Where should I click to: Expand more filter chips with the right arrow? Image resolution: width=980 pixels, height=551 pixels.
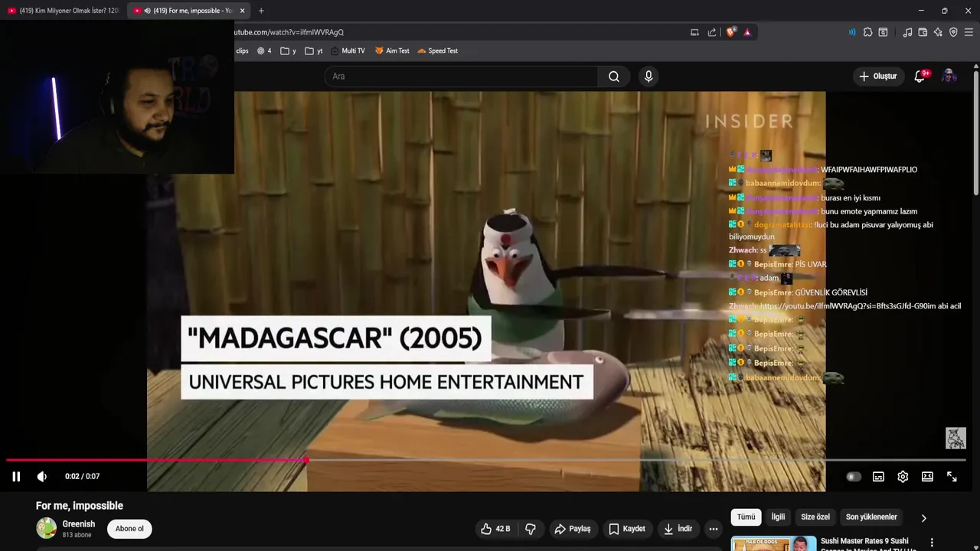[x=923, y=518]
